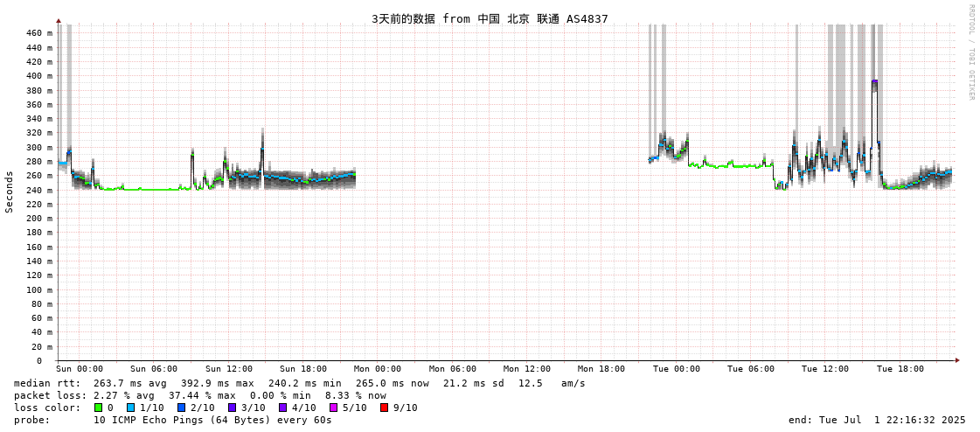Click the blue 2/10 loss swatch
The height and width of the screenshot is (432, 980).
pyautogui.click(x=181, y=408)
